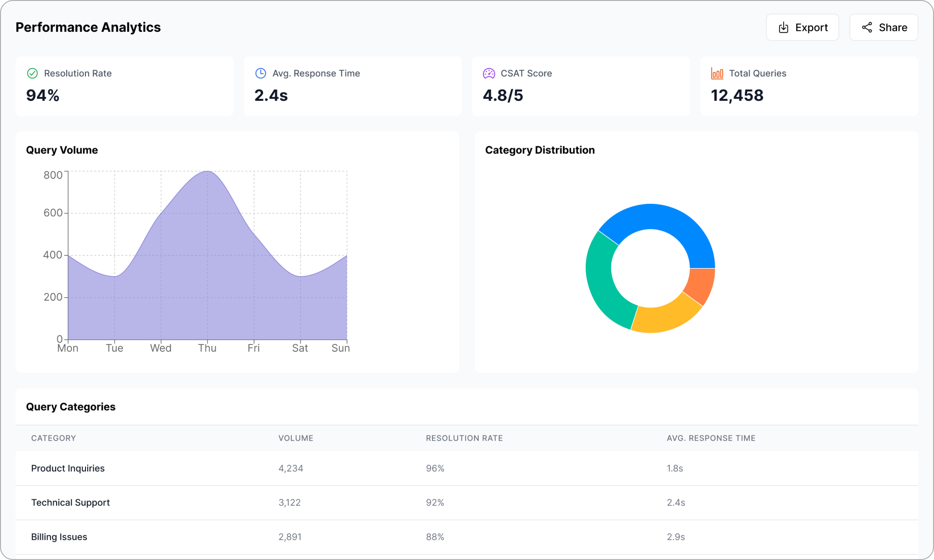Click the Avg. Response Time column header
934x560 pixels.
pos(710,438)
